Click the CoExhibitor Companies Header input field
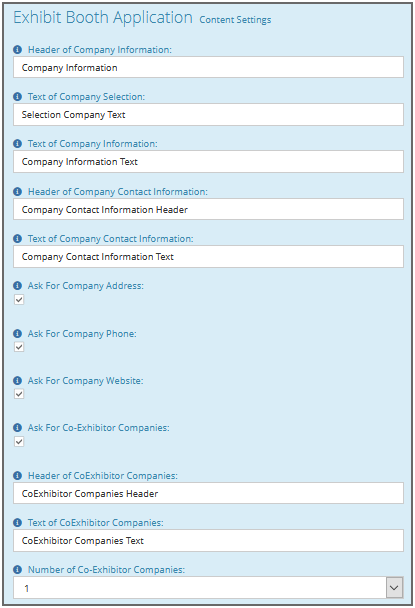Image resolution: width=415 pixels, height=608 pixels. [x=208, y=493]
